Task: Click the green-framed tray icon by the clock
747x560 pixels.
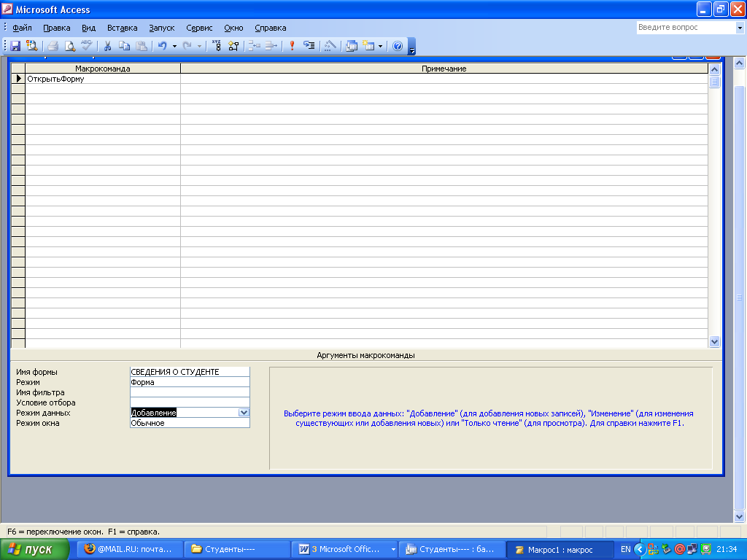Action: pyautogui.click(x=706, y=549)
